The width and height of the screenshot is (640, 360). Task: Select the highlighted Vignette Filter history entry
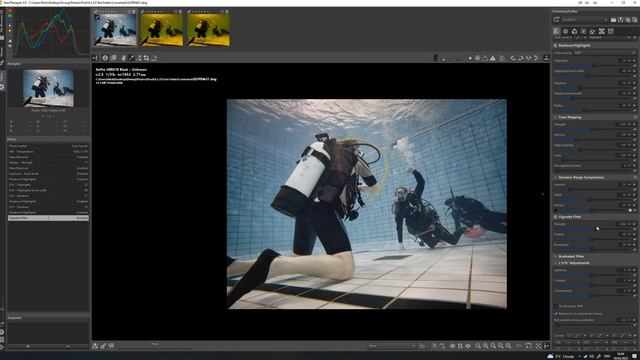(x=48, y=218)
